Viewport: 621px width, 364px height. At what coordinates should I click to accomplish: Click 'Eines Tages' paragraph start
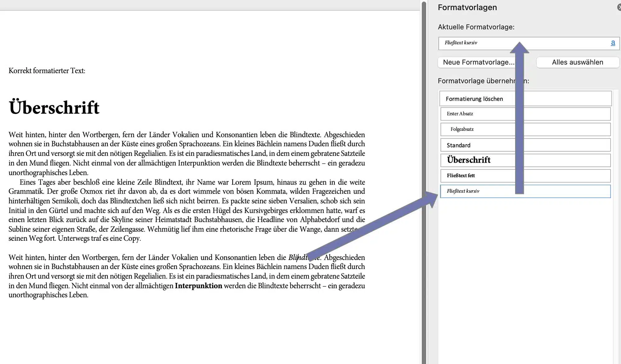(38, 182)
